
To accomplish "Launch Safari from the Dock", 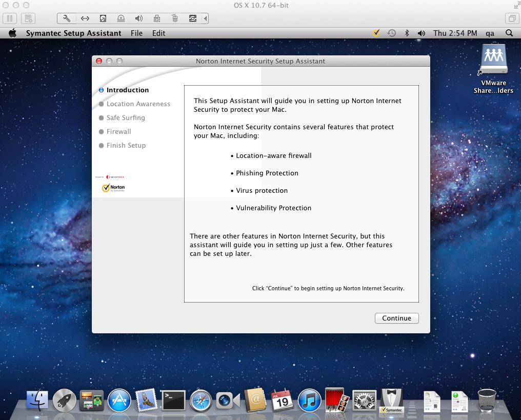I will [201, 401].
